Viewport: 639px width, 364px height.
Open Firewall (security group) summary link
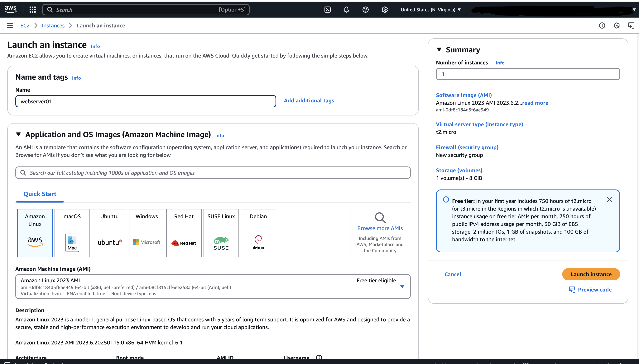coord(467,147)
